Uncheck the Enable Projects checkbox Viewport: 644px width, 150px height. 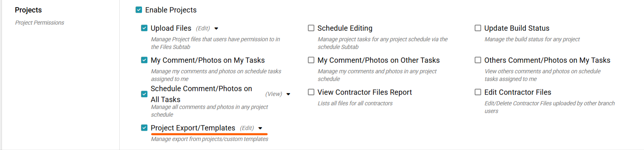coord(139,10)
